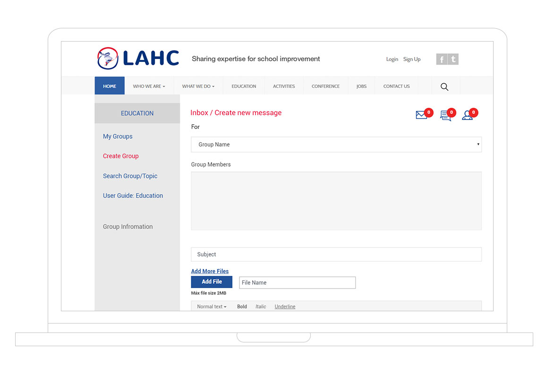Screen dimensions: 546x392
Task: Open the Normal text style dropdown
Action: pos(212,307)
